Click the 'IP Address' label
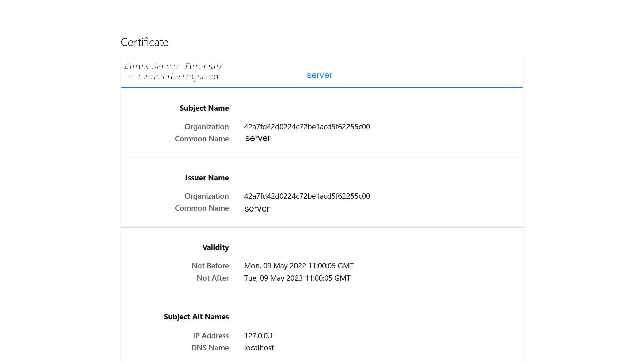This screenshot has width=644, height=362. [x=211, y=336]
